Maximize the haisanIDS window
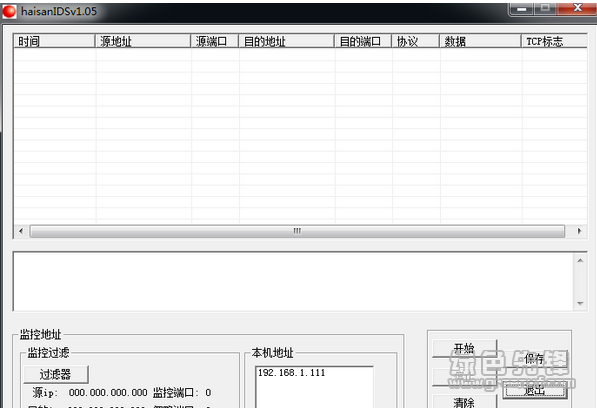The height and width of the screenshot is (408, 597). point(545,8)
